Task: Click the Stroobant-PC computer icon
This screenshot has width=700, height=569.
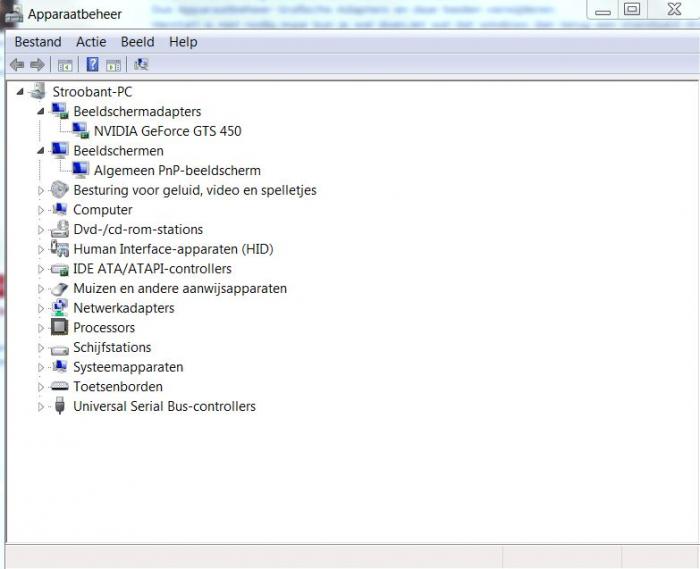Action: (x=38, y=91)
